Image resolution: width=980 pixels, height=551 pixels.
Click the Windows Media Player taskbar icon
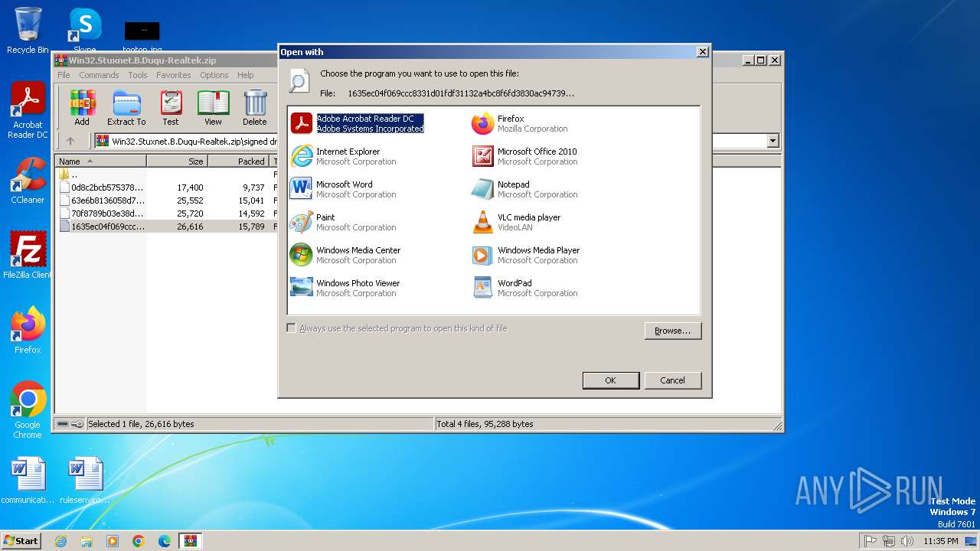click(x=113, y=541)
